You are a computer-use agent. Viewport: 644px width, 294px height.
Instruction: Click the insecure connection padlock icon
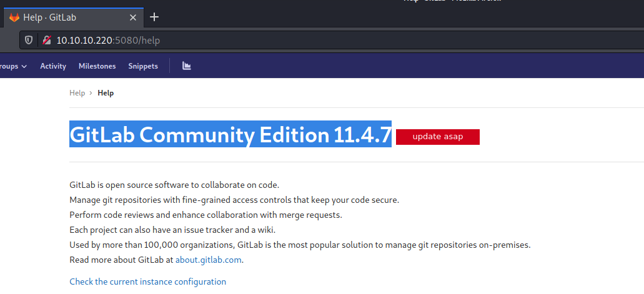click(x=46, y=41)
